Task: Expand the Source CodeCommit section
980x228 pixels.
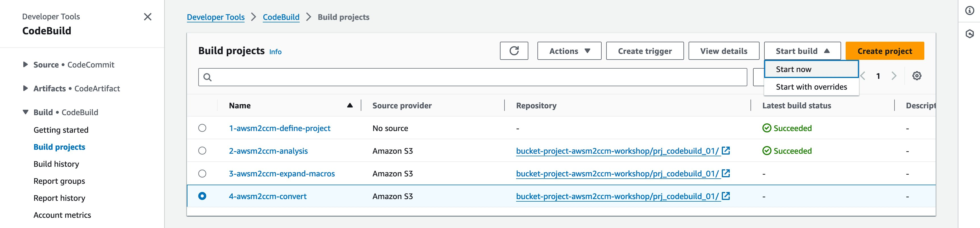Action: 26,65
